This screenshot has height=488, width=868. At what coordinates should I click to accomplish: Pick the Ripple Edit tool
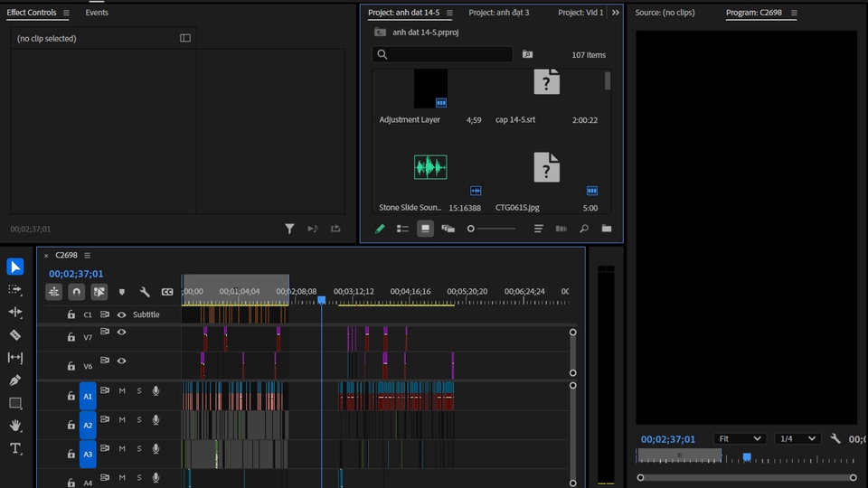click(15, 312)
